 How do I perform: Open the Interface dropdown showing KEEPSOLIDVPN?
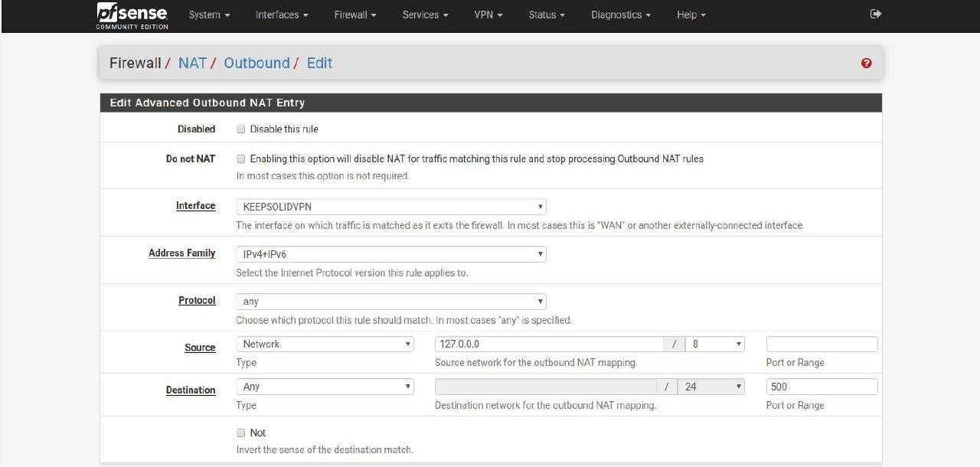(390, 207)
